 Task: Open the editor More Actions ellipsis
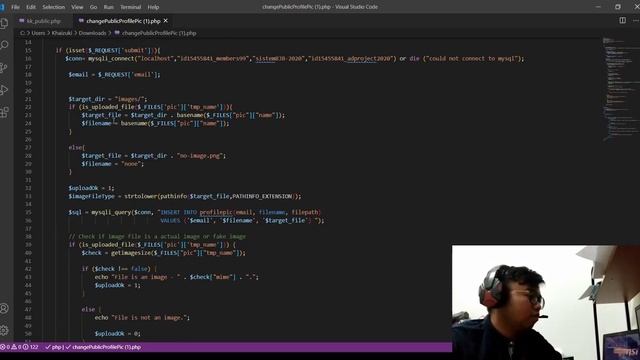click(636, 20)
